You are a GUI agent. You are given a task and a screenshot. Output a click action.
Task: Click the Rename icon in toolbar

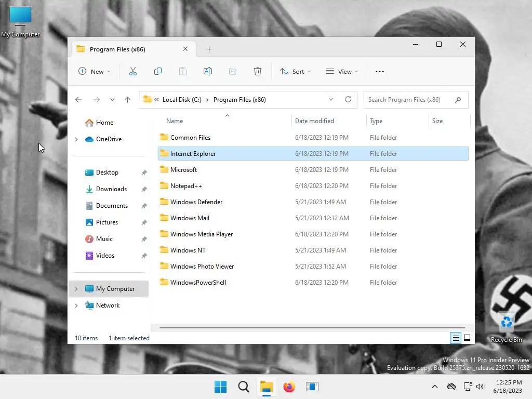(208, 71)
